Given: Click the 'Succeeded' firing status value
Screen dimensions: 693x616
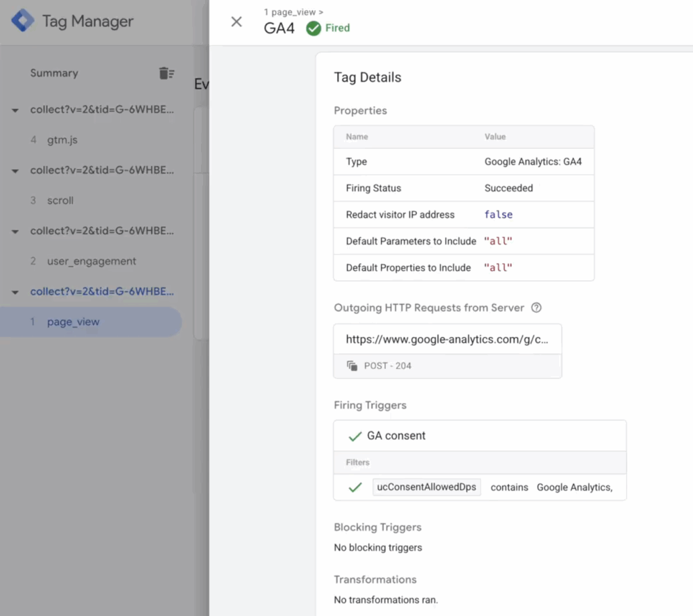Looking at the screenshot, I should click(x=509, y=188).
